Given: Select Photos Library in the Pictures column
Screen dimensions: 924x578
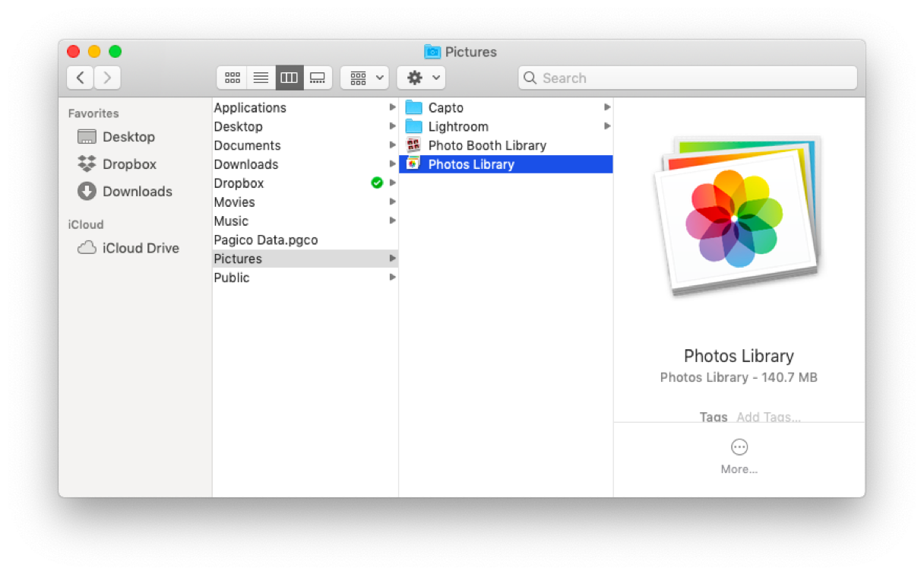Looking at the screenshot, I should tap(506, 164).
